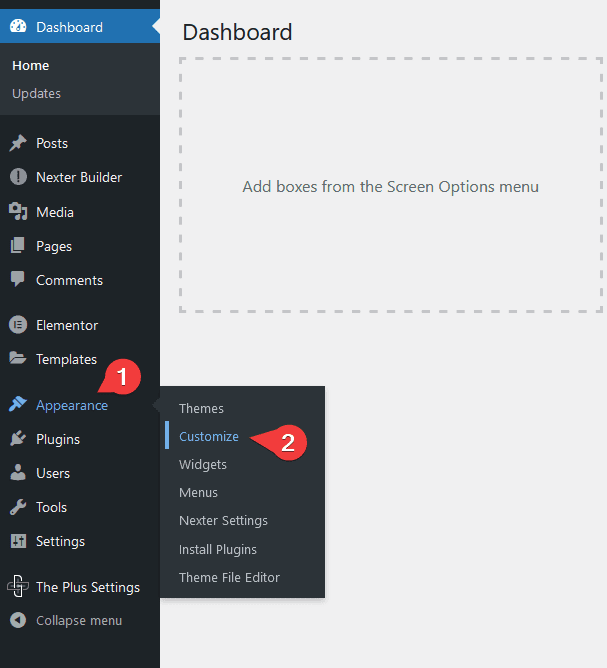Screen dimensions: 607x668
Task: Open the Plugins menu label
Action: click(58, 440)
